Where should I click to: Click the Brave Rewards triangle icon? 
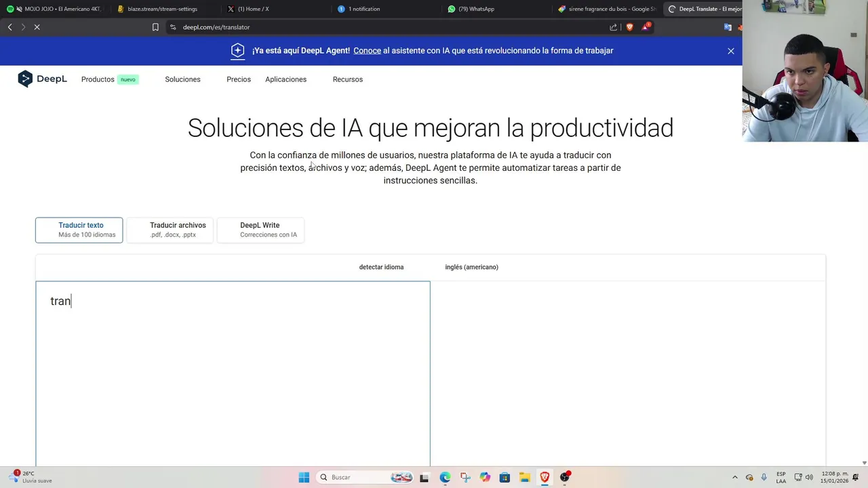[646, 27]
